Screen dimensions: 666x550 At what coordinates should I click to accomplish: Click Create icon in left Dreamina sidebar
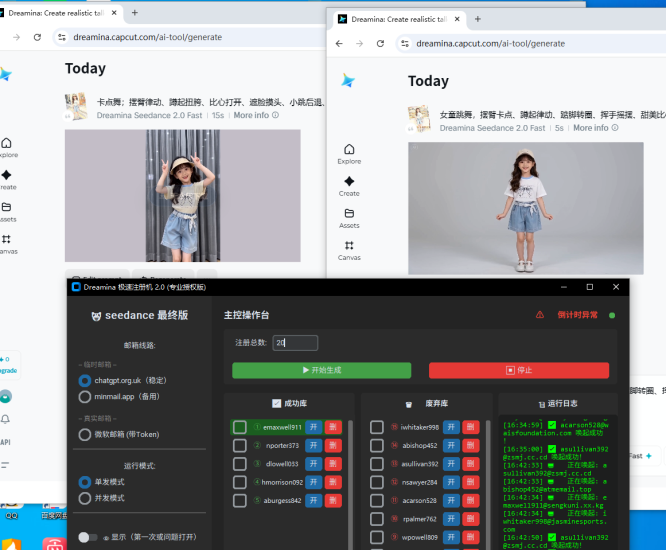click(x=6, y=175)
